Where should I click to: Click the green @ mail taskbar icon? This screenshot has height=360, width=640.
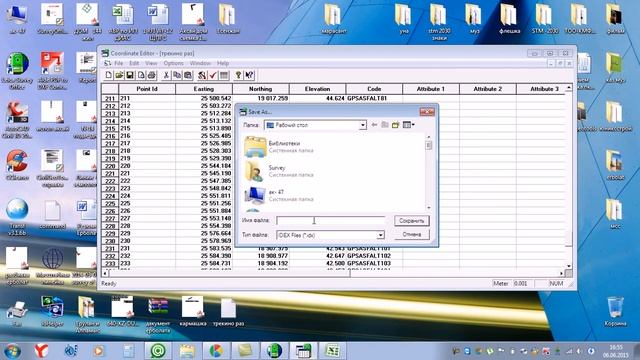[x=158, y=351]
